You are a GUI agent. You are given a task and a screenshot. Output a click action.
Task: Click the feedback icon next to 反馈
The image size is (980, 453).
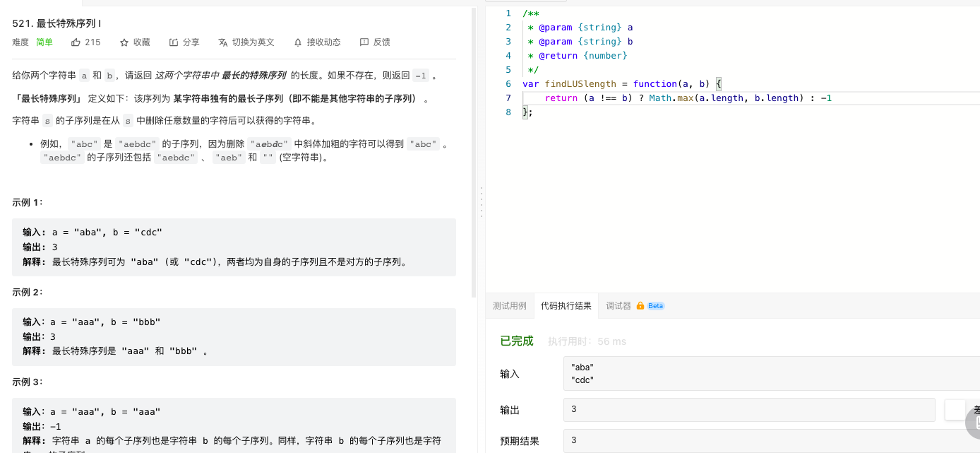364,42
